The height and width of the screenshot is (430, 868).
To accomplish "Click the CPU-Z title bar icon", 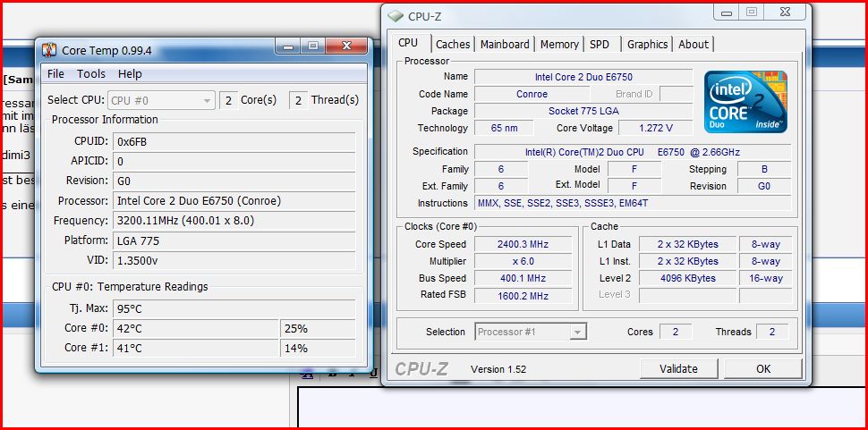I will click(396, 16).
